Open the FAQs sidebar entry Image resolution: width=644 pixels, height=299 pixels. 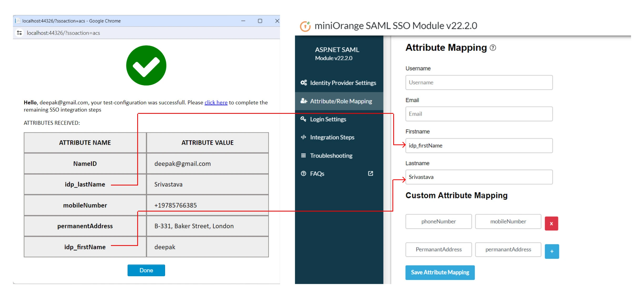coord(339,174)
